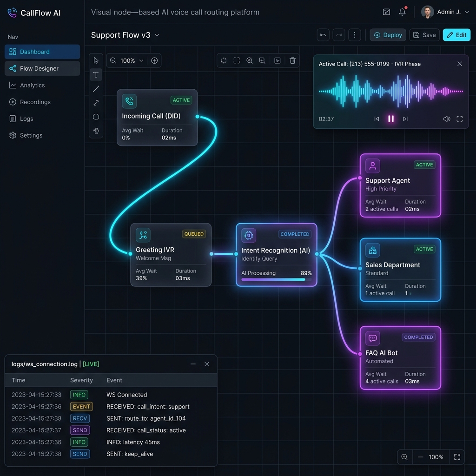The height and width of the screenshot is (476, 476).
Task: Click the COMPLETED badge on FAQ AI Bot
Action: [x=418, y=337]
